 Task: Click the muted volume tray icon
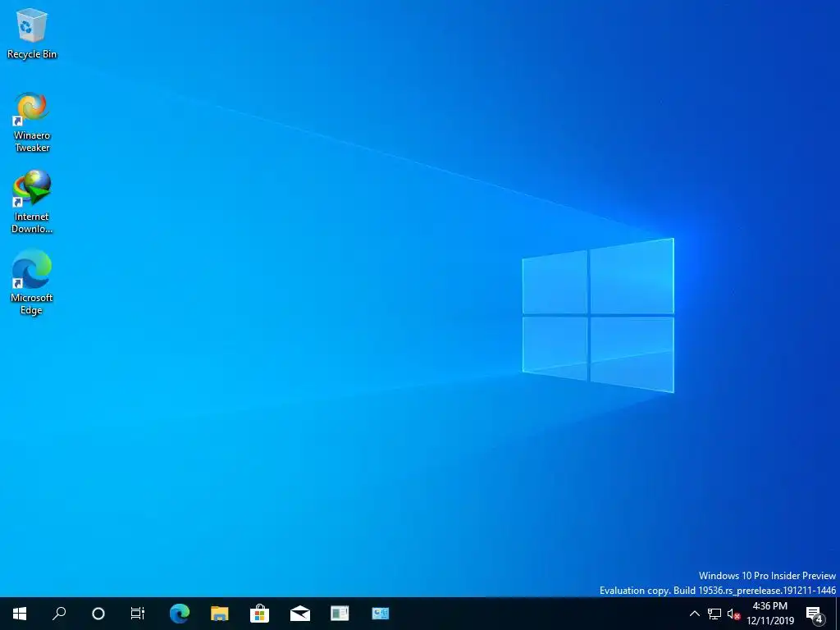pyautogui.click(x=733, y=614)
